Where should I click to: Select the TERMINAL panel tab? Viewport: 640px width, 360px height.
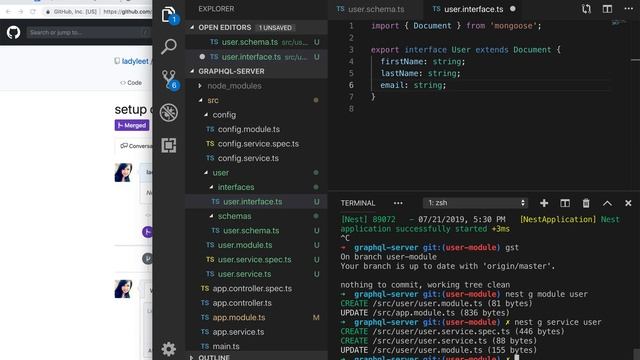coord(358,203)
